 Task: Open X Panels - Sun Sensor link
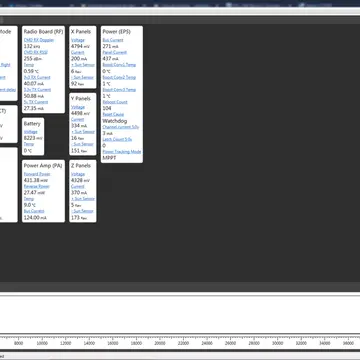click(82, 77)
